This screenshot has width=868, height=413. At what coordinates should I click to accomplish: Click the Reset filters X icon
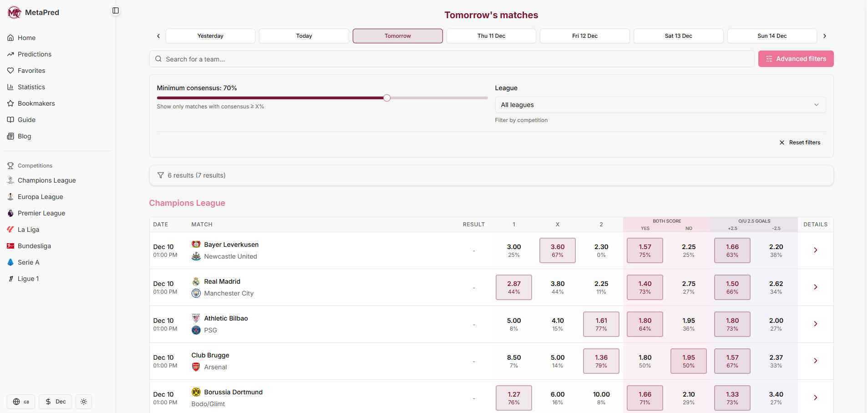(782, 143)
